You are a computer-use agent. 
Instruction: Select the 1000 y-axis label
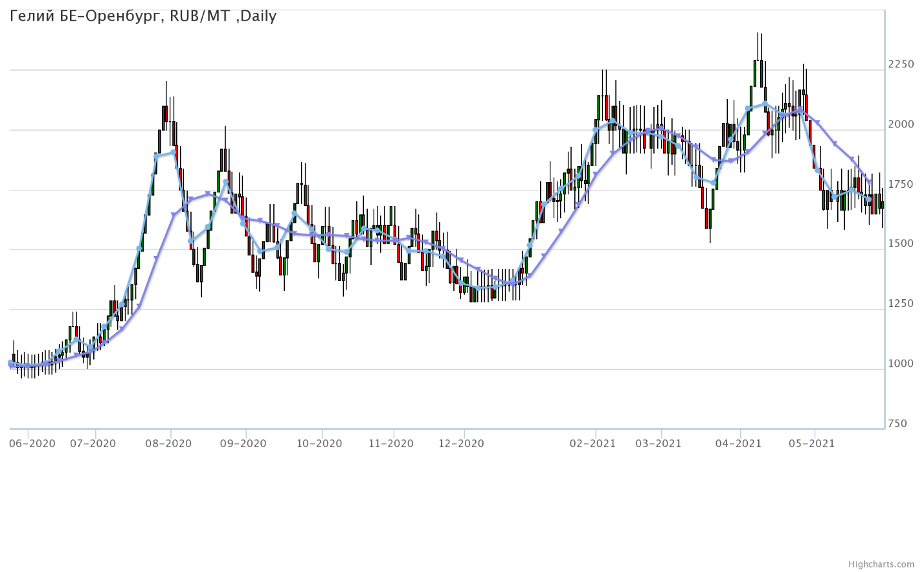[x=901, y=364]
